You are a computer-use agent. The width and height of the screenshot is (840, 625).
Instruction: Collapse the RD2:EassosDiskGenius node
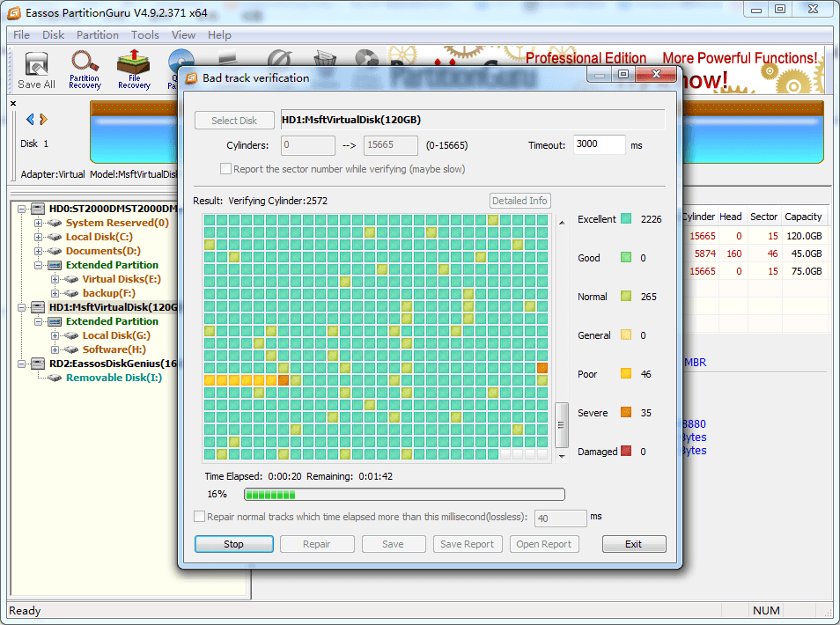(21, 364)
